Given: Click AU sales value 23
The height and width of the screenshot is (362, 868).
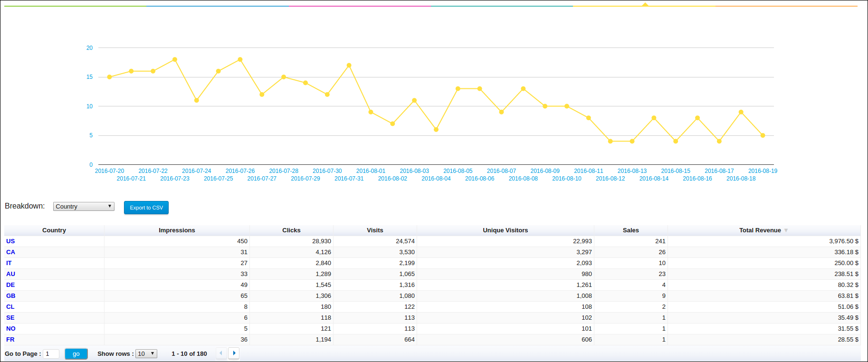Looking at the screenshot, I should (662, 274).
